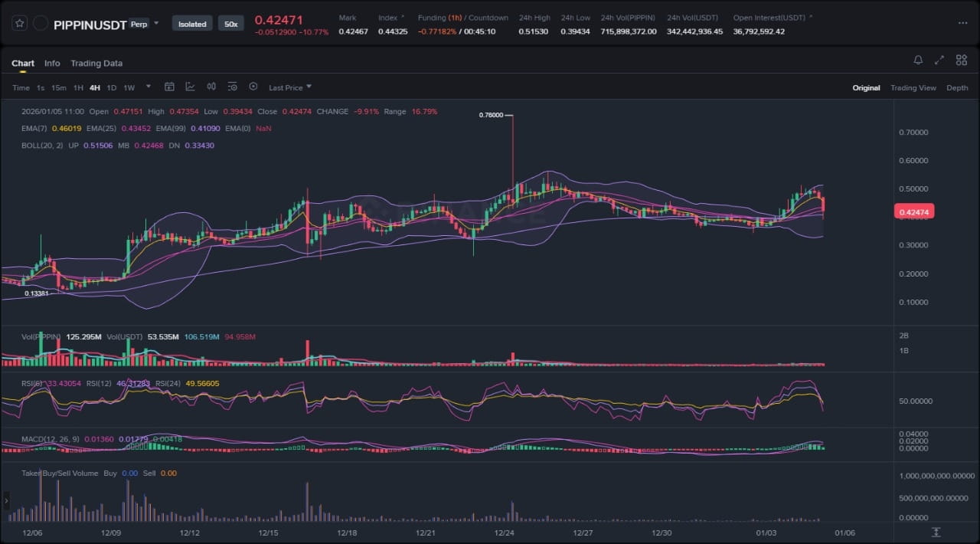Open the chart layout grid icon

(960, 60)
